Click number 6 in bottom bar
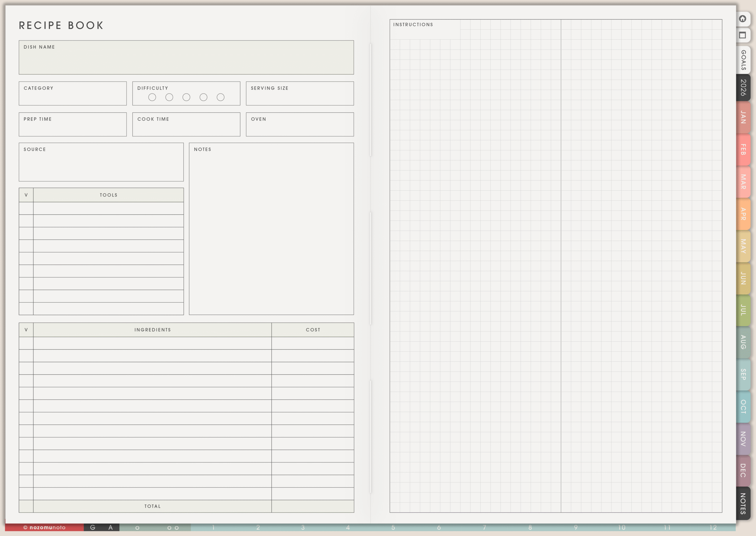The image size is (756, 536). pyautogui.click(x=439, y=527)
